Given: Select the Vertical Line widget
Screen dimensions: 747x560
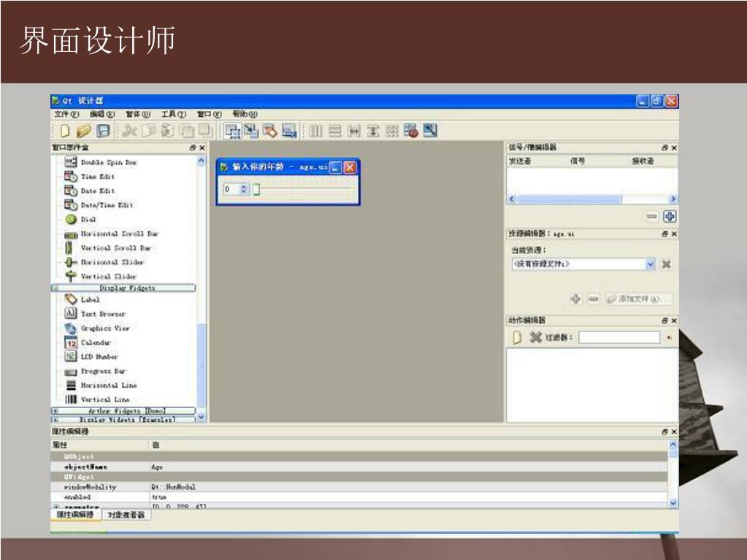Looking at the screenshot, I should click(96, 399).
